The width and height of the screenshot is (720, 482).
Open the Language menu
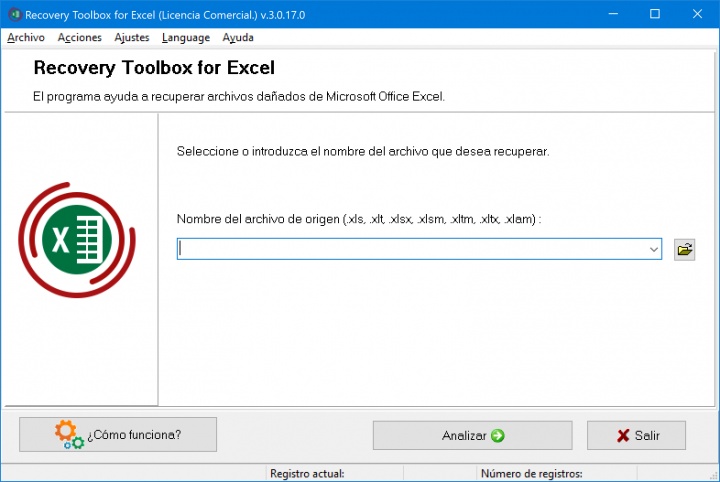click(186, 38)
